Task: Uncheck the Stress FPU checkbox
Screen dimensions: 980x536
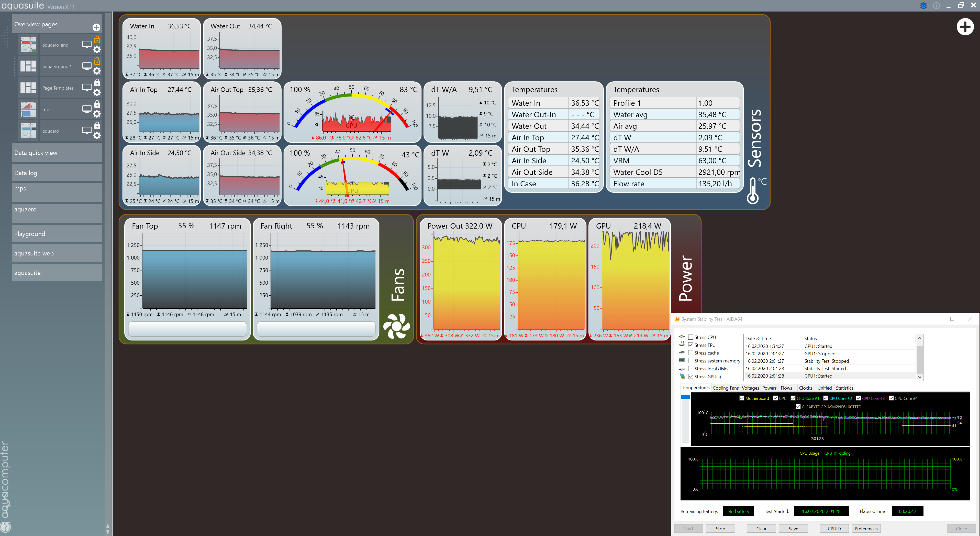Action: (691, 345)
